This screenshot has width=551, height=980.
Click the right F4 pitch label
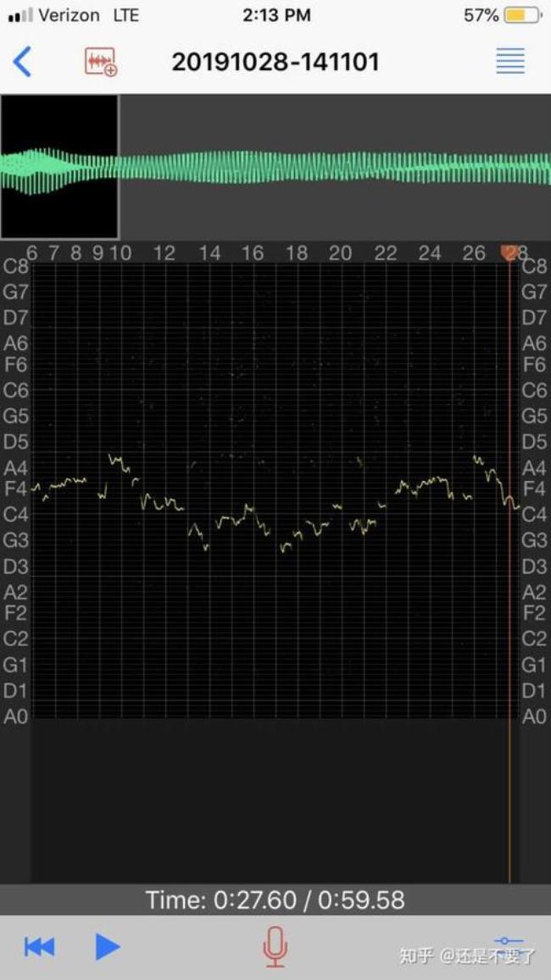point(534,488)
